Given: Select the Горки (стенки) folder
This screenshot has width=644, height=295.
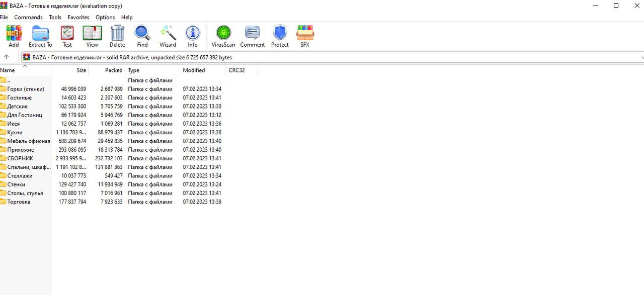Looking at the screenshot, I should (x=26, y=89).
